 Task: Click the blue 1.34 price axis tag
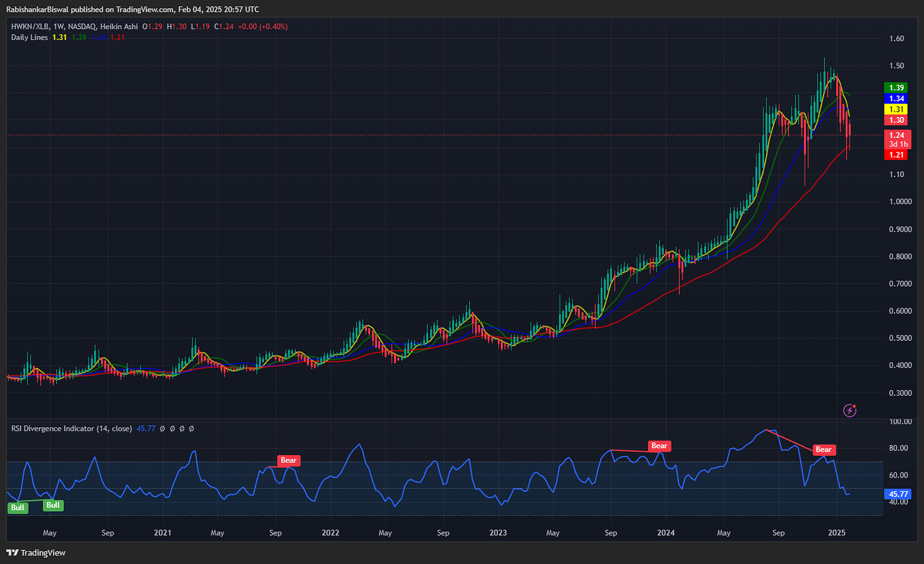[896, 98]
